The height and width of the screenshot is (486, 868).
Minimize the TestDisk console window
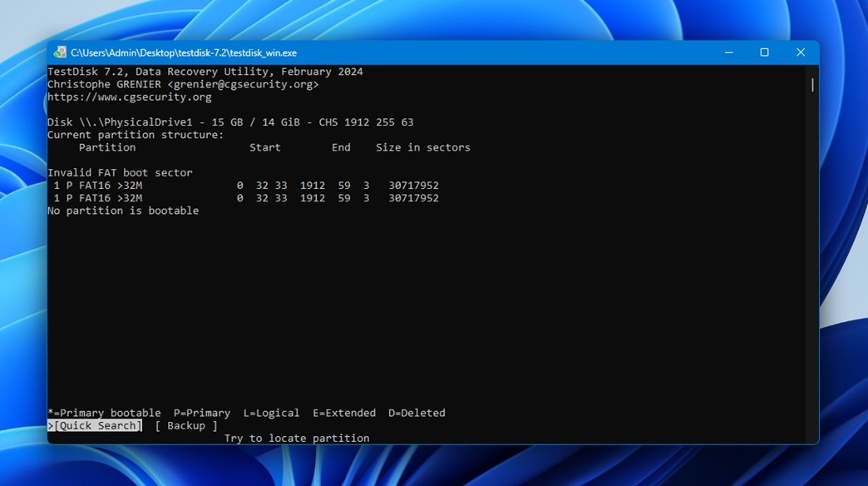coord(728,52)
